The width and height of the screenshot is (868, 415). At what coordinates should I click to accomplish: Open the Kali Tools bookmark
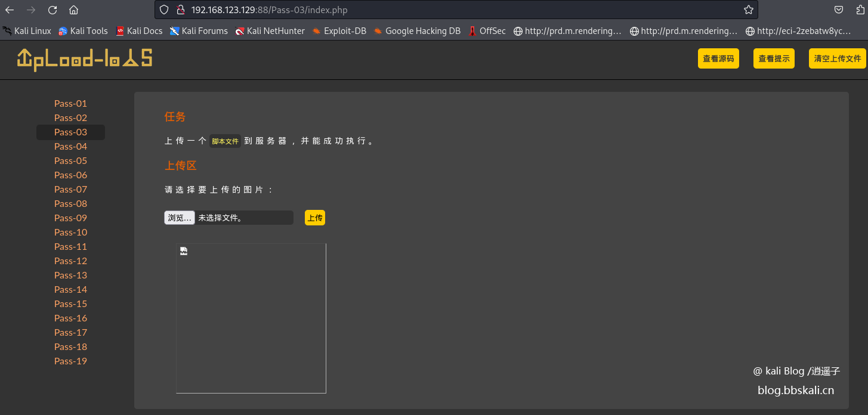tap(83, 31)
